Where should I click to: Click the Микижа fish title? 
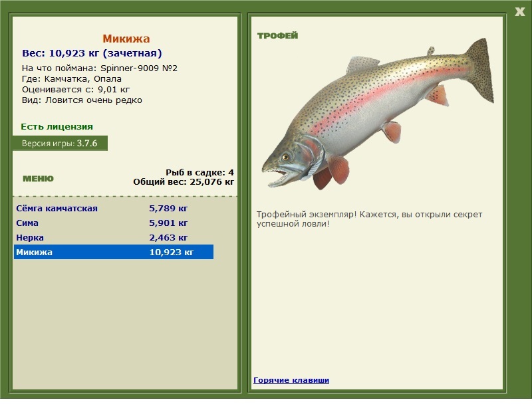(126, 39)
